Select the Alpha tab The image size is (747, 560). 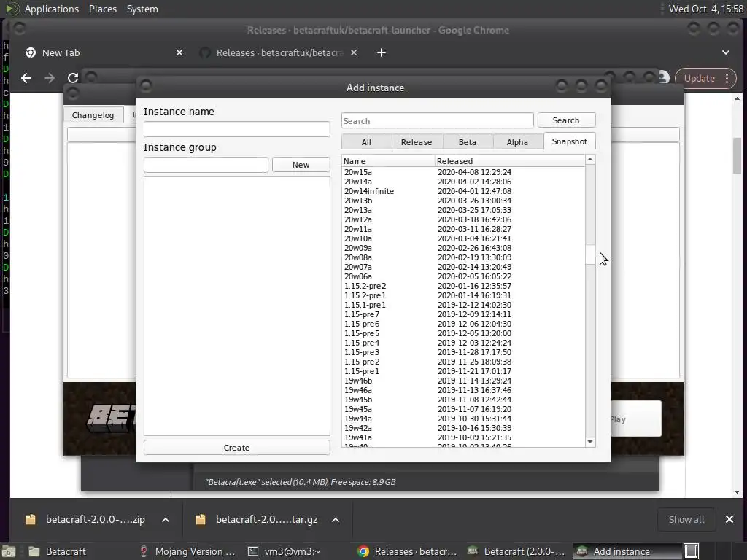[517, 142]
